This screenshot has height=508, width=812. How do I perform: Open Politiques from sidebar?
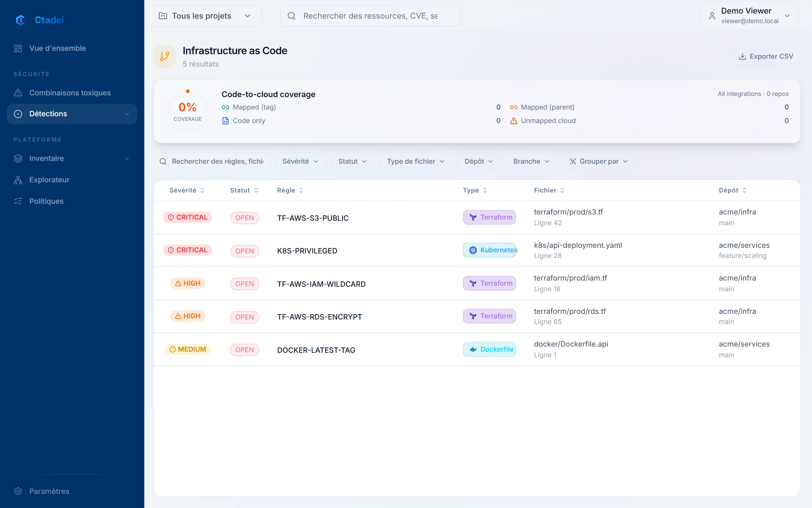point(72,201)
